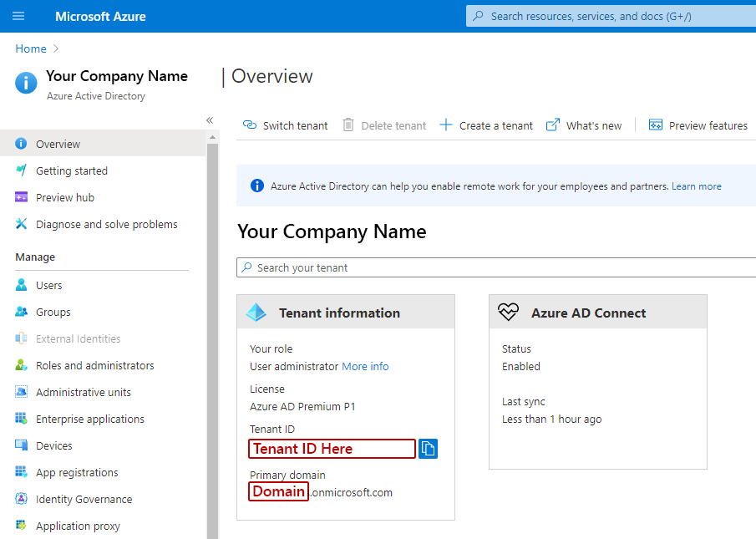Open More info link for role
The width and height of the screenshot is (756, 539).
(x=365, y=366)
